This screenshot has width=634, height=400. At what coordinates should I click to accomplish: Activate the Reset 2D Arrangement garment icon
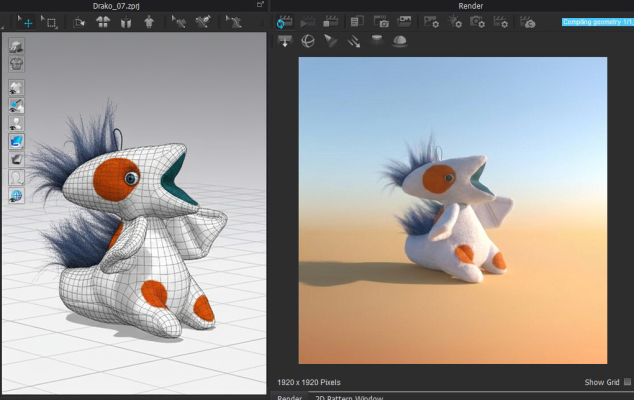coord(103,21)
